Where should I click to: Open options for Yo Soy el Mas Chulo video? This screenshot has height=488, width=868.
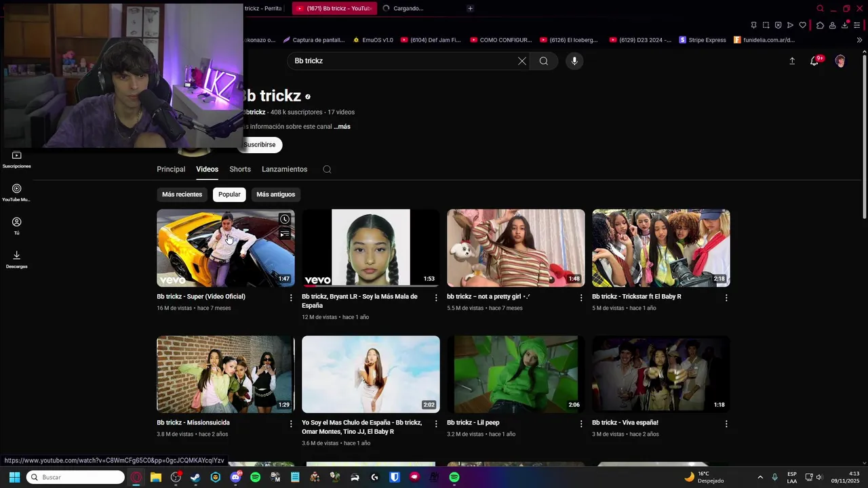436,424
